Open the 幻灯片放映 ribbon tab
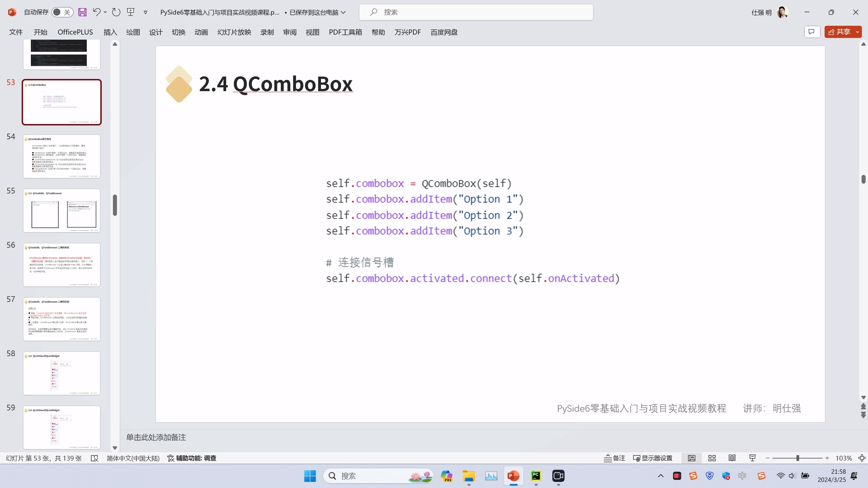The width and height of the screenshot is (868, 488). click(x=234, y=32)
